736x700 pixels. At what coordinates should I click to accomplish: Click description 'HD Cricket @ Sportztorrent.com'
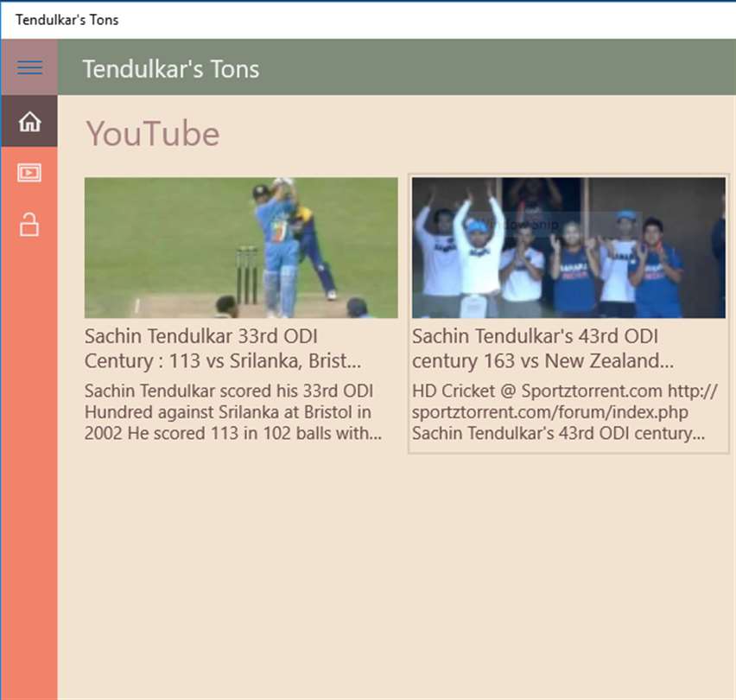coord(565,411)
